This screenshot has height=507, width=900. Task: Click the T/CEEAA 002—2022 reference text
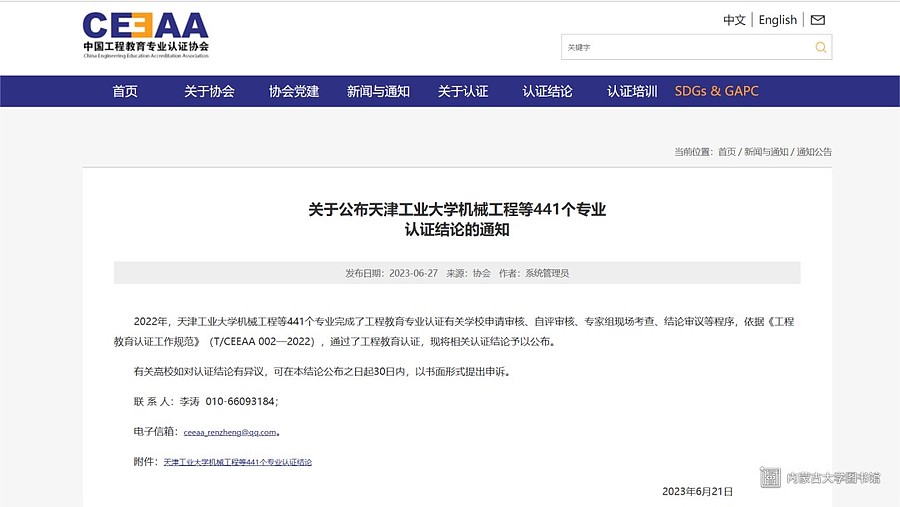point(263,342)
